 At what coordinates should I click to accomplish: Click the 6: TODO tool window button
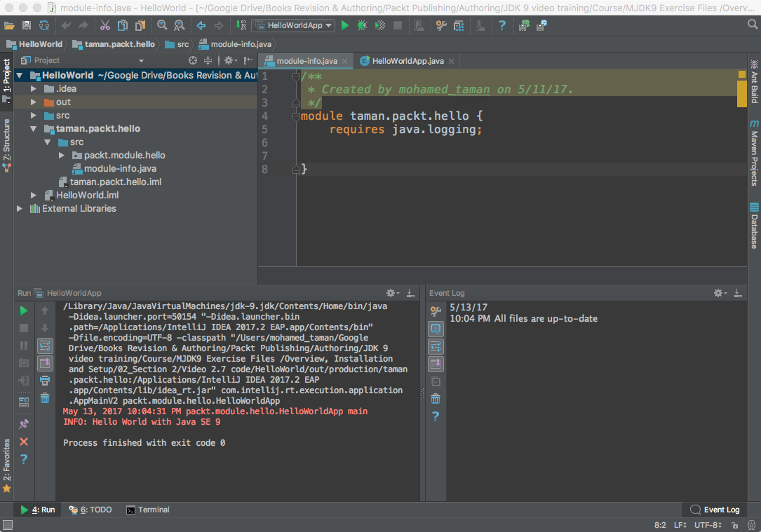(90, 510)
